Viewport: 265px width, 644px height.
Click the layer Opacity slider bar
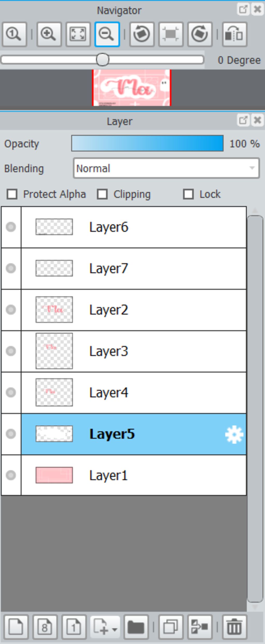[x=147, y=143]
